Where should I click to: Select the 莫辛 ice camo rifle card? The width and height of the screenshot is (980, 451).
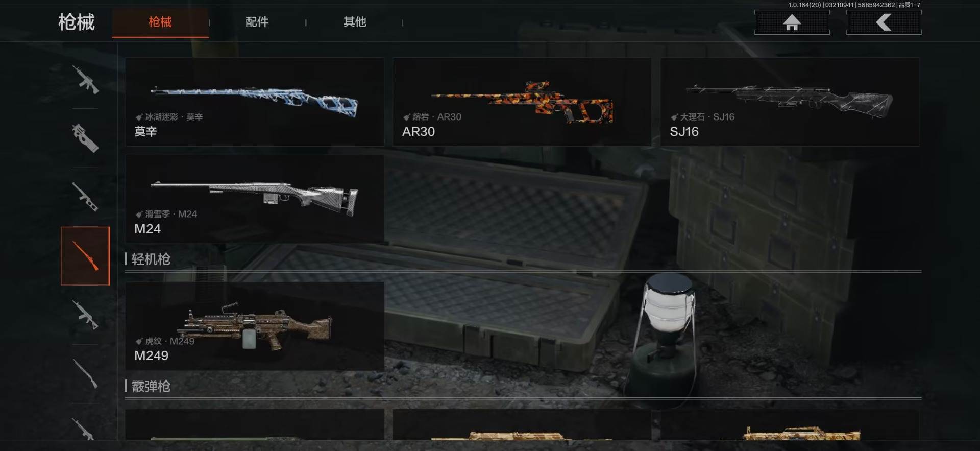255,102
